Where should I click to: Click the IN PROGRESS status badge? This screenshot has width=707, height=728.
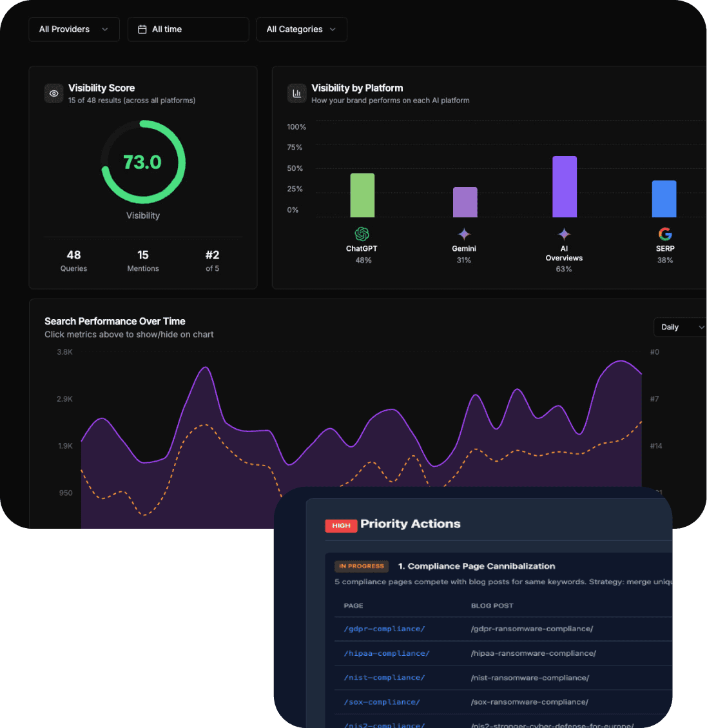[x=362, y=566]
